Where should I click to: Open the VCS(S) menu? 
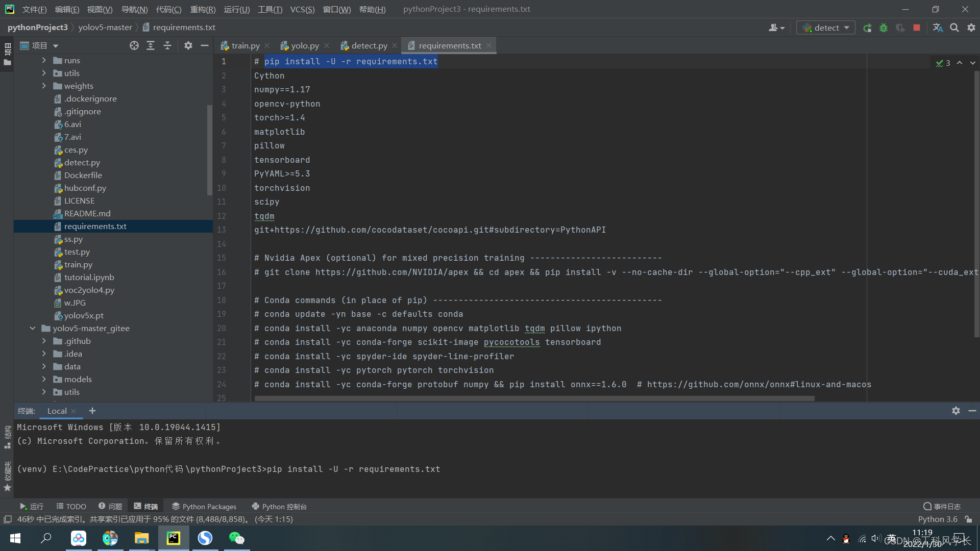click(x=302, y=9)
